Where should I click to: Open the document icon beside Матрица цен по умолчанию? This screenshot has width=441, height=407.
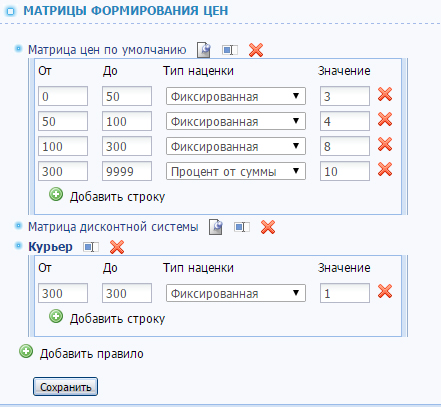pos(204,50)
